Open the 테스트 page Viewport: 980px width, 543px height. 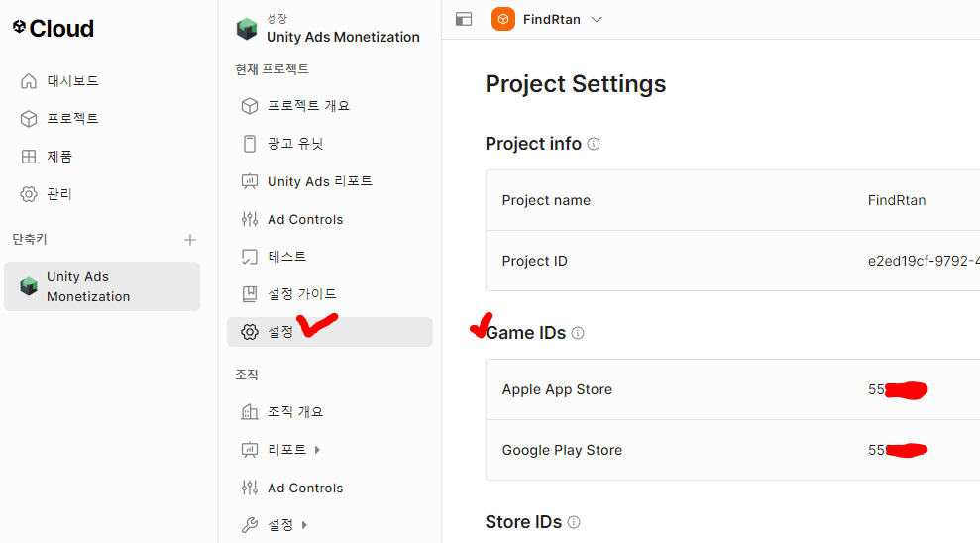click(x=287, y=257)
